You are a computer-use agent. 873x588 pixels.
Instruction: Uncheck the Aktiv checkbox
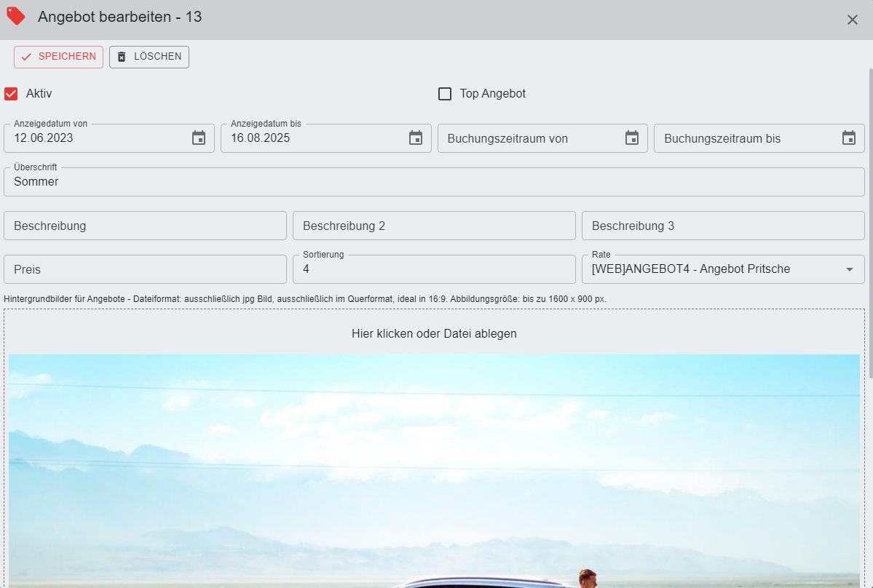click(x=11, y=94)
